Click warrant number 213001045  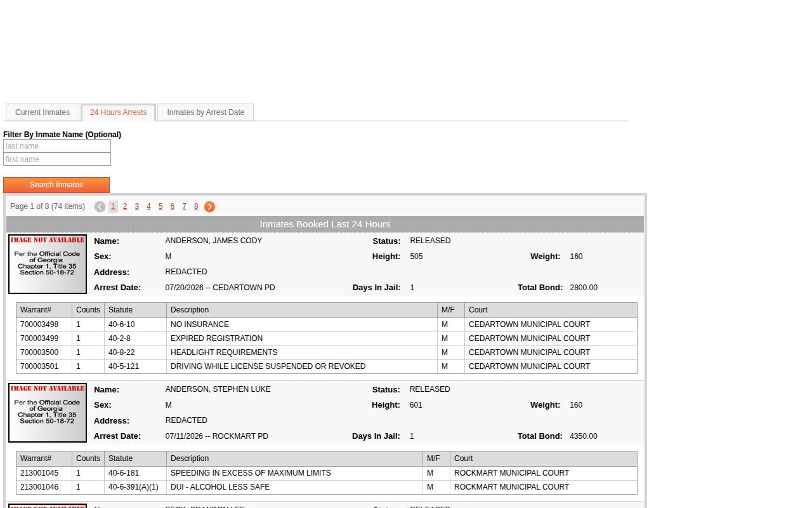coord(39,473)
